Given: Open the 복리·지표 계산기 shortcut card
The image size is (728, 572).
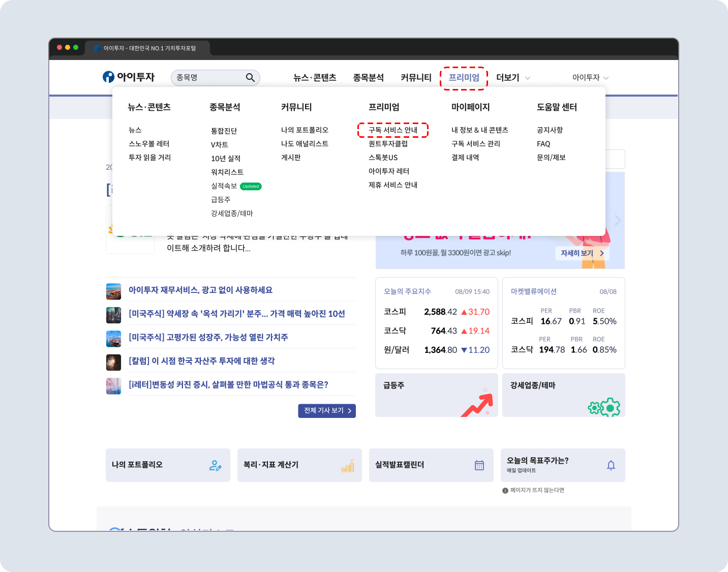Looking at the screenshot, I should (x=299, y=465).
